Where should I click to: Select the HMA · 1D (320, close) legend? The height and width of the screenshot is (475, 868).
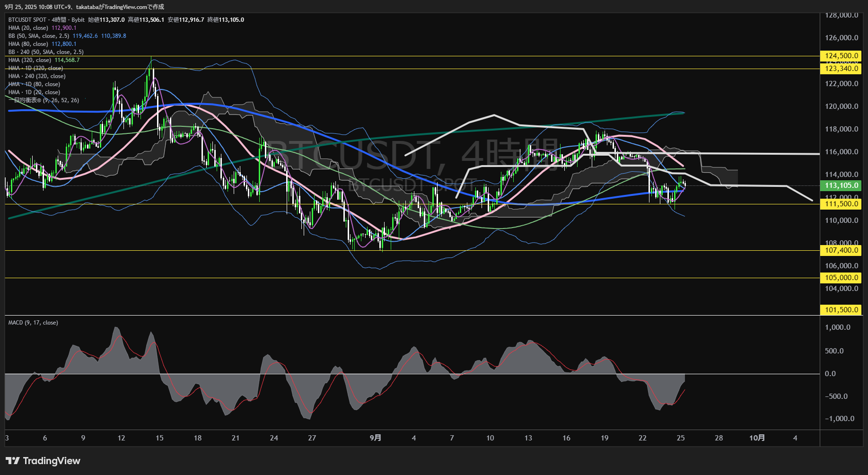point(35,68)
